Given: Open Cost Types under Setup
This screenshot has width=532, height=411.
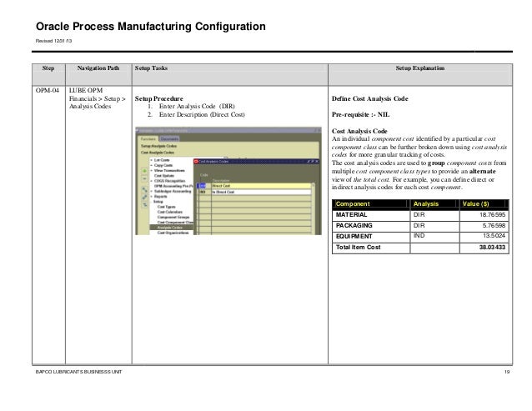Looking at the screenshot, I should tap(166, 207).
